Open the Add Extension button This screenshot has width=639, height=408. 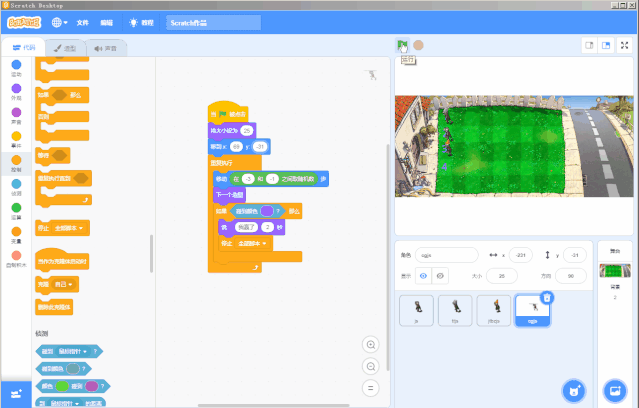pyautogui.click(x=16, y=394)
